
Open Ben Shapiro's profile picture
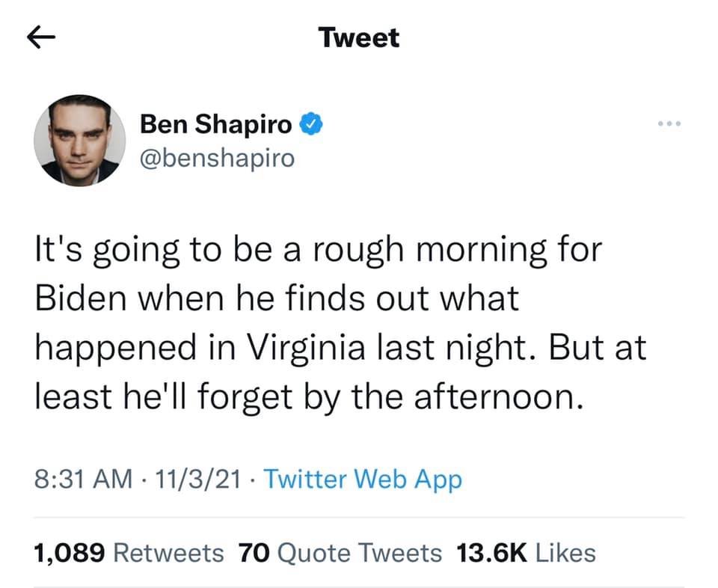(x=79, y=141)
